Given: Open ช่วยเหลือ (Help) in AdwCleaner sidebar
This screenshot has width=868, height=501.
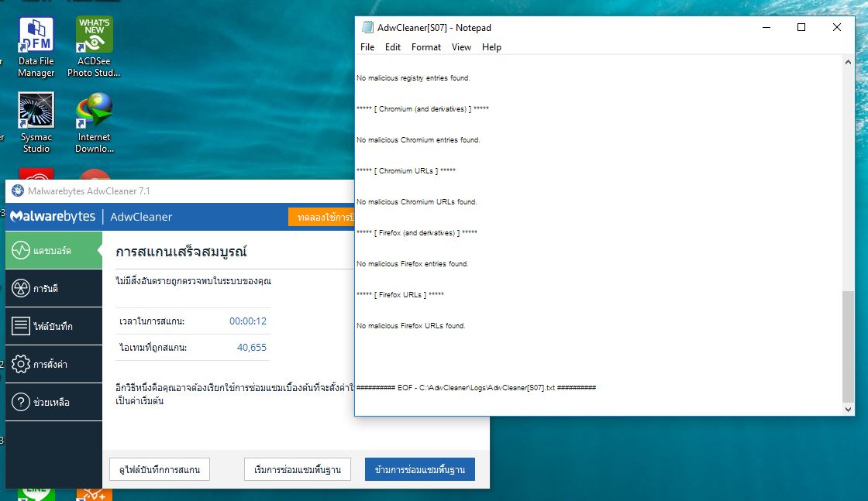Looking at the screenshot, I should [x=53, y=402].
